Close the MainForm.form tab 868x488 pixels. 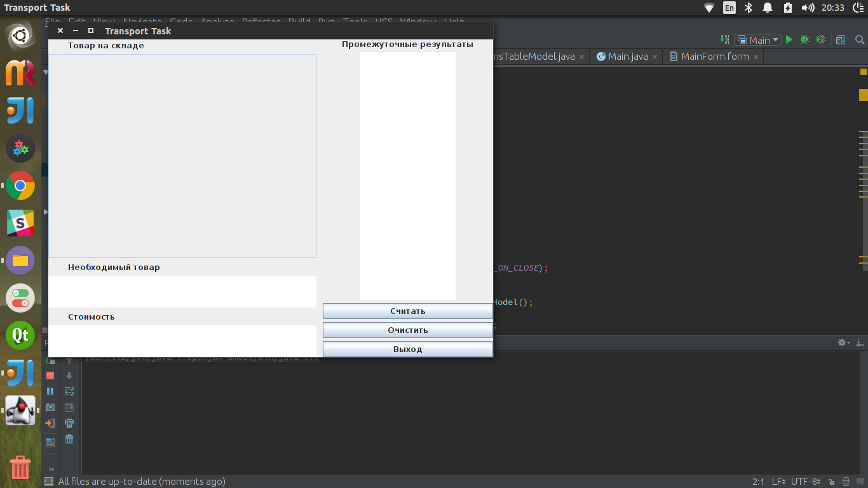pos(756,57)
